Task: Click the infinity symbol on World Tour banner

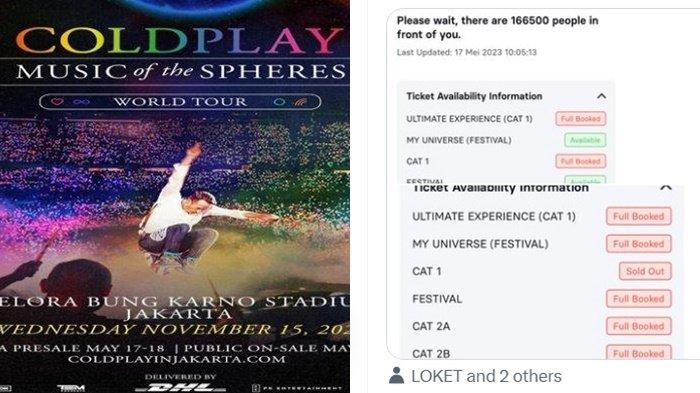Action: pos(81,102)
